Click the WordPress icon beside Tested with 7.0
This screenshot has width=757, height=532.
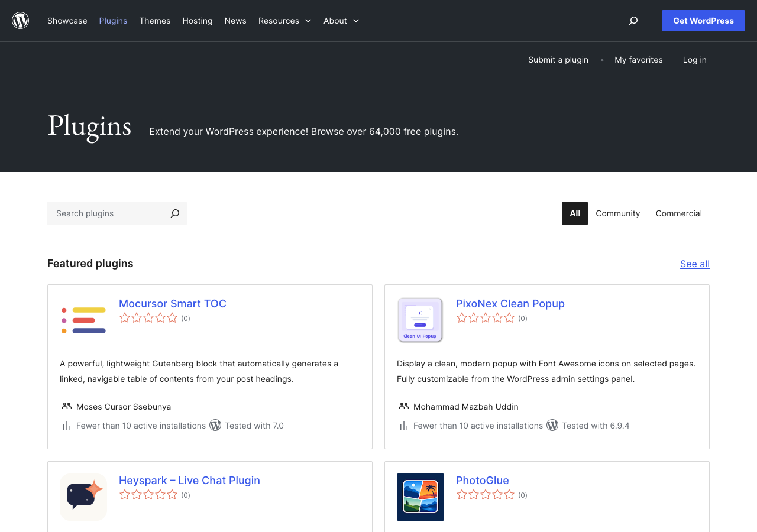coord(215,425)
